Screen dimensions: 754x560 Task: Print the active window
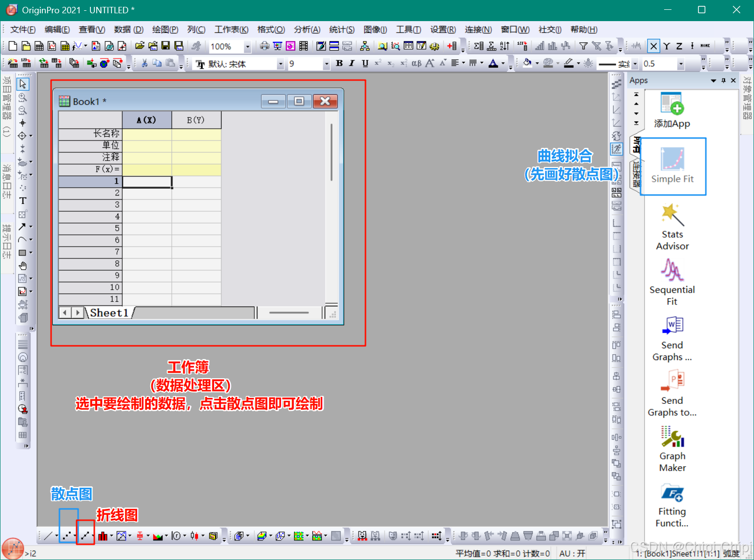tap(264, 46)
